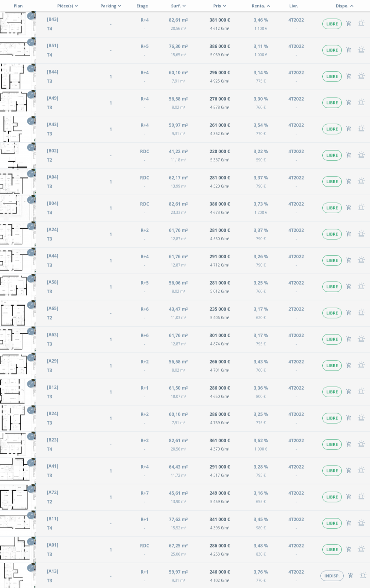
Task: Sort the lots by Prix
Action: [x=219, y=6]
